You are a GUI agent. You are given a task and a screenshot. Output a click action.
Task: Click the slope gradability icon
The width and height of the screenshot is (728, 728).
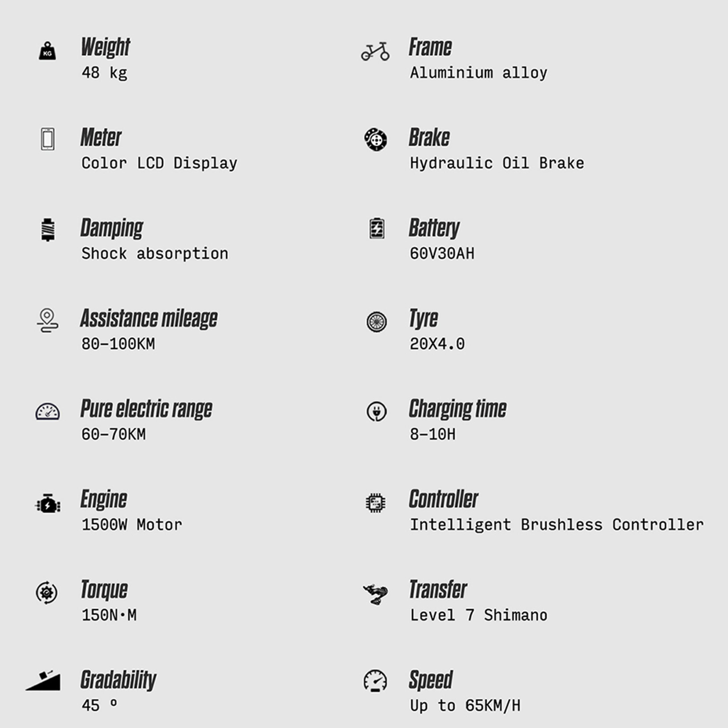point(44,681)
